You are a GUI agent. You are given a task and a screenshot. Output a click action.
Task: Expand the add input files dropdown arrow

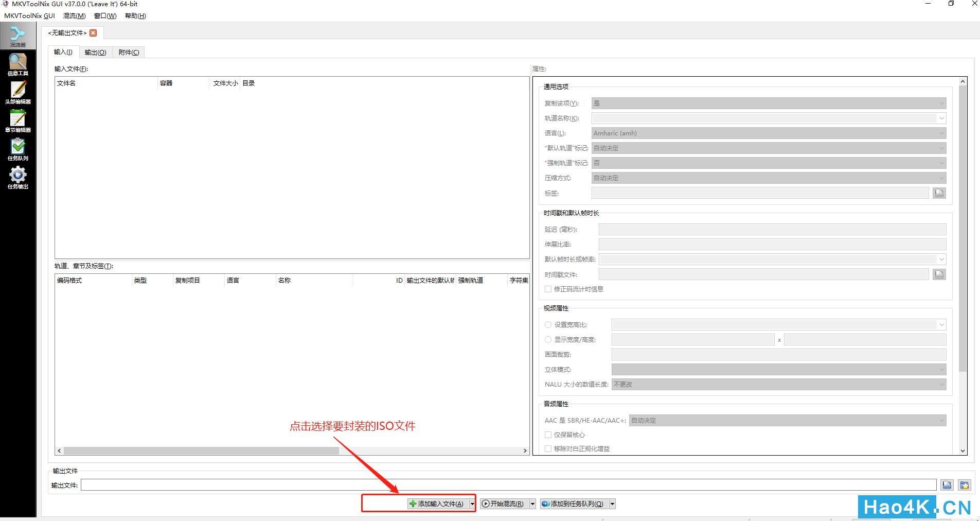[472, 504]
